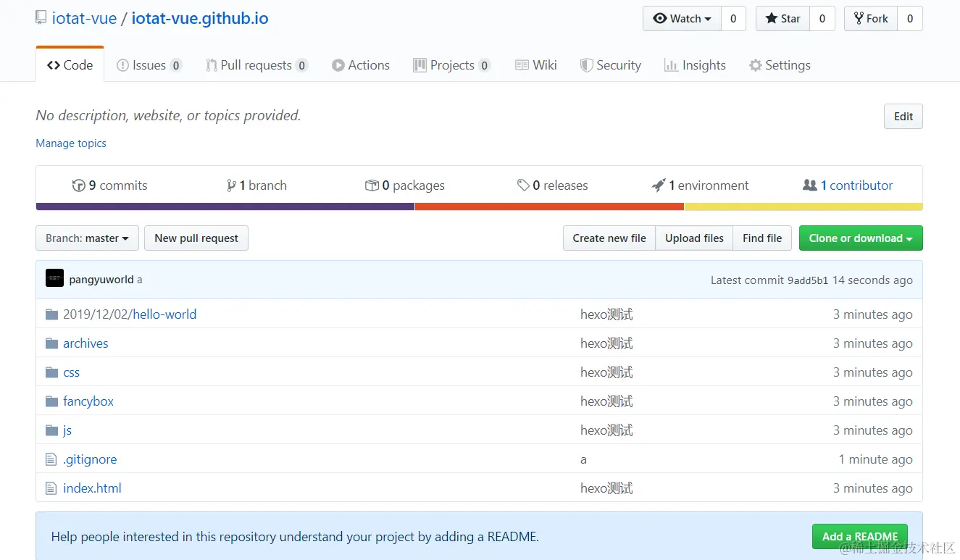Viewport: 960px width, 560px height.
Task: Click Edit to change the description
Action: click(x=903, y=117)
